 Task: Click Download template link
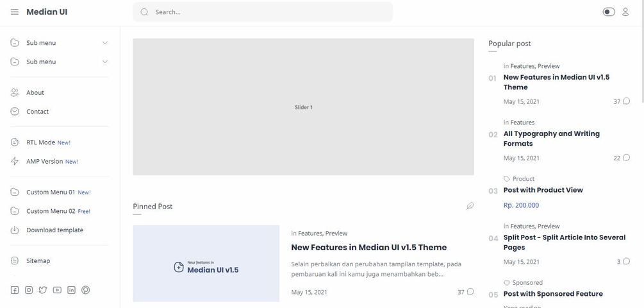tap(55, 230)
